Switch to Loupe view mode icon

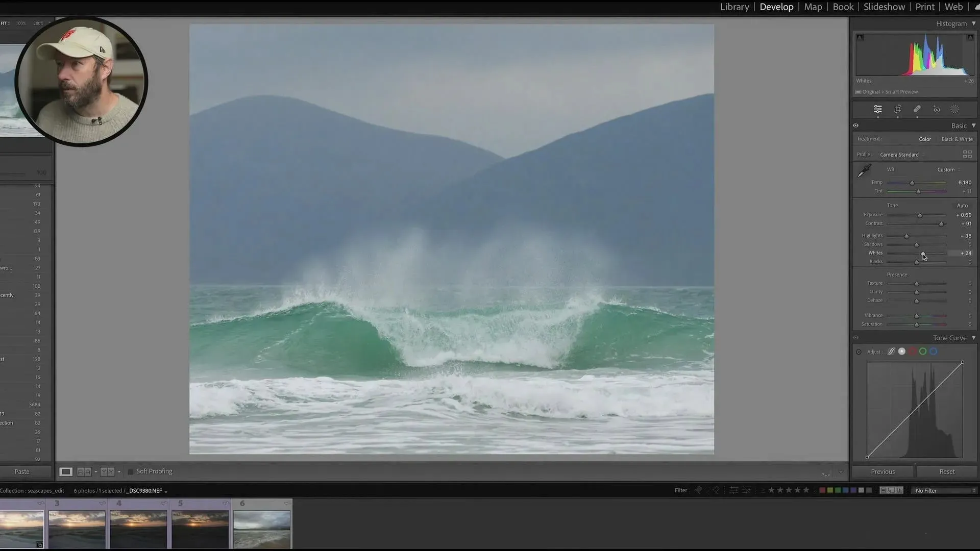point(66,472)
